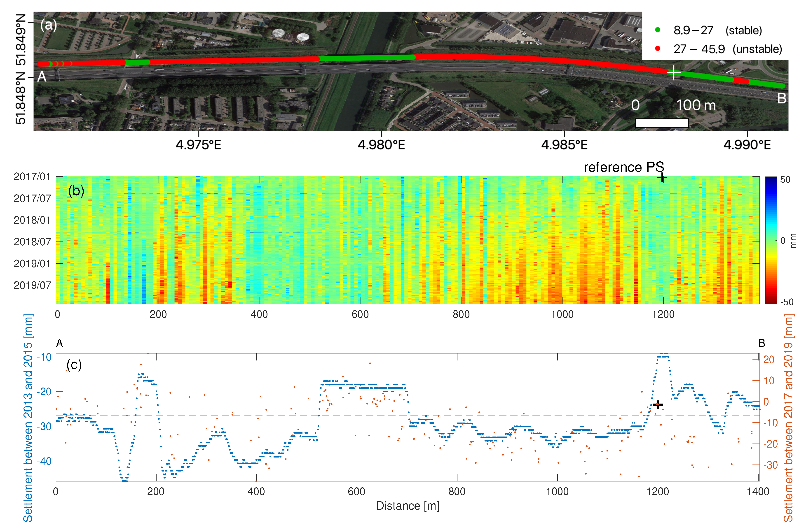Click the 2018/07 date axis label

pyautogui.click(x=32, y=242)
